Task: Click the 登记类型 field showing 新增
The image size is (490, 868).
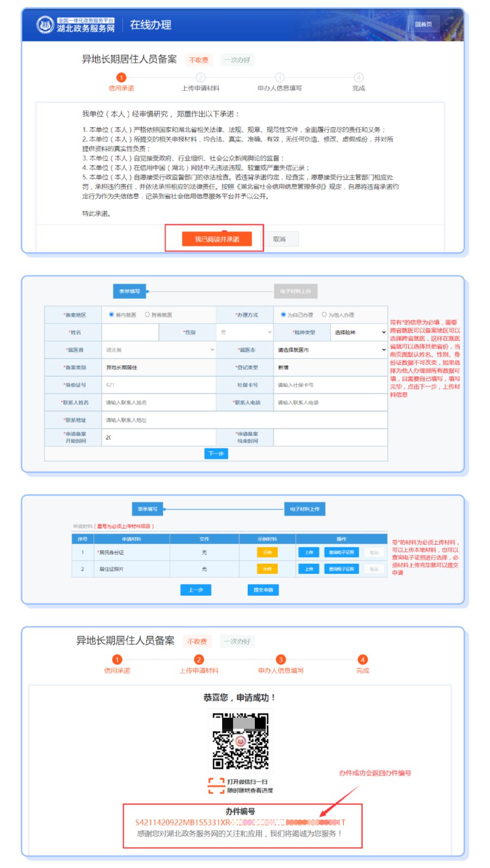Action: pos(330,367)
